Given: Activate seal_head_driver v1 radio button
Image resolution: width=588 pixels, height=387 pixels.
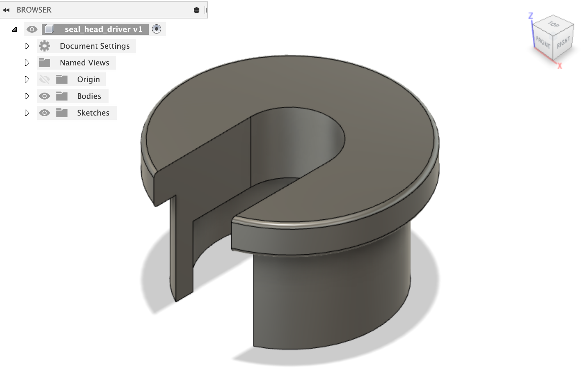Looking at the screenshot, I should click(x=157, y=29).
